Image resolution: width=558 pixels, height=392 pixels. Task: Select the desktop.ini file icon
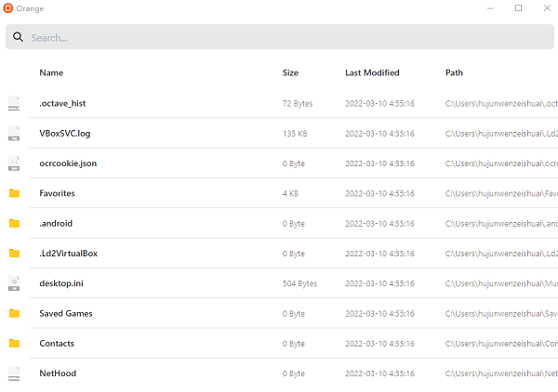click(x=14, y=283)
